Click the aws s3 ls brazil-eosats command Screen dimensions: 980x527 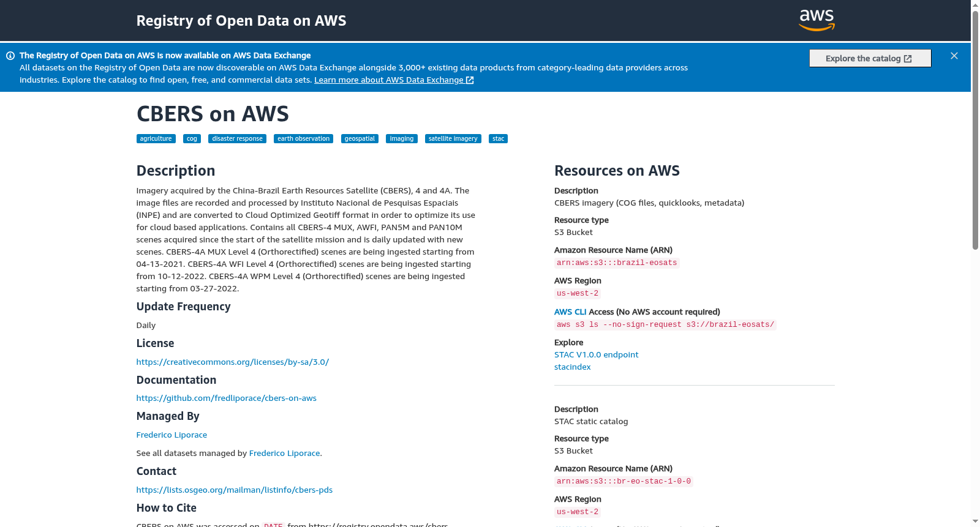pyautogui.click(x=665, y=324)
